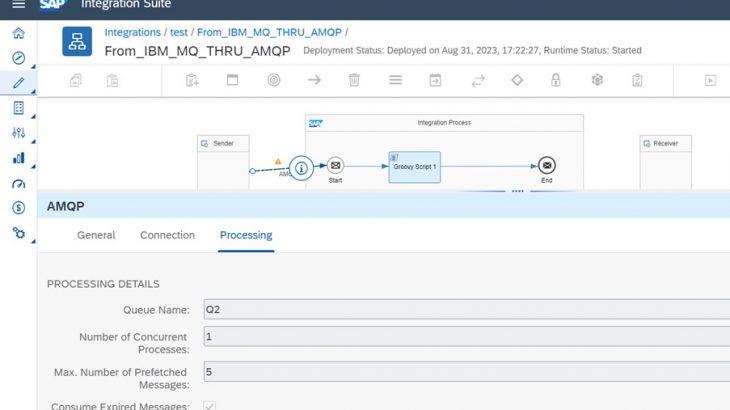Select the Call palette icon
The image size is (730, 410).
pyautogui.click(x=435, y=80)
